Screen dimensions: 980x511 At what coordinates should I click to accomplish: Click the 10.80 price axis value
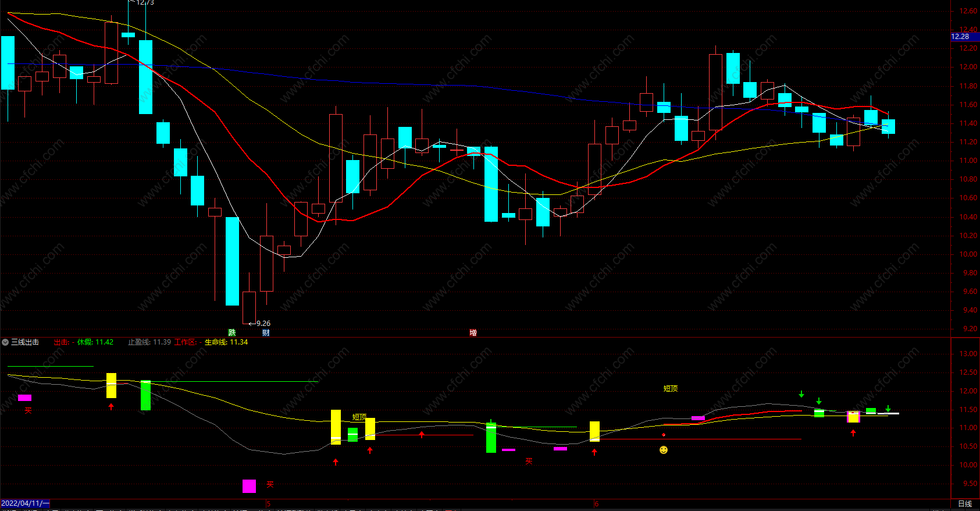point(968,179)
